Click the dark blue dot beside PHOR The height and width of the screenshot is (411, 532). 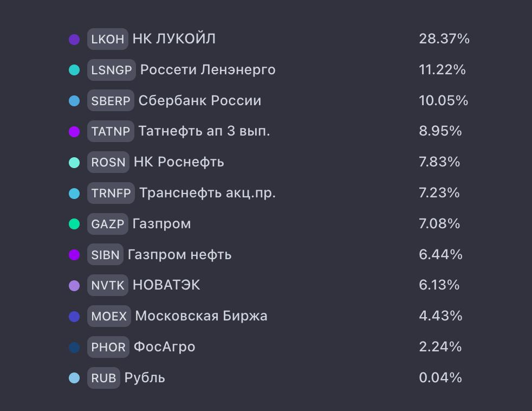[74, 347]
